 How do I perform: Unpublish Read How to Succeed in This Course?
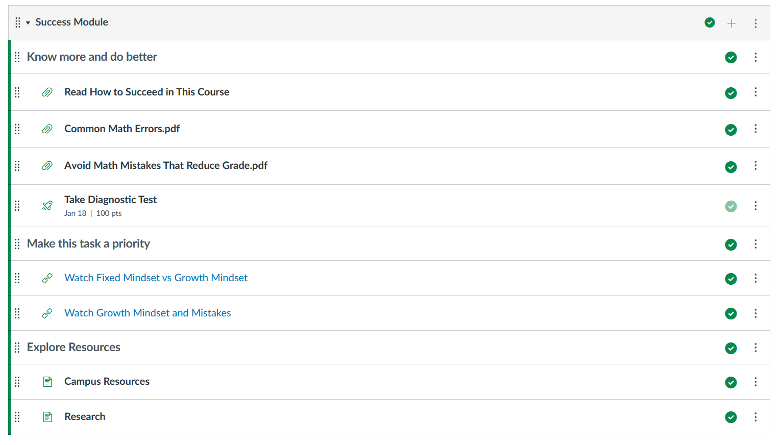coord(731,93)
